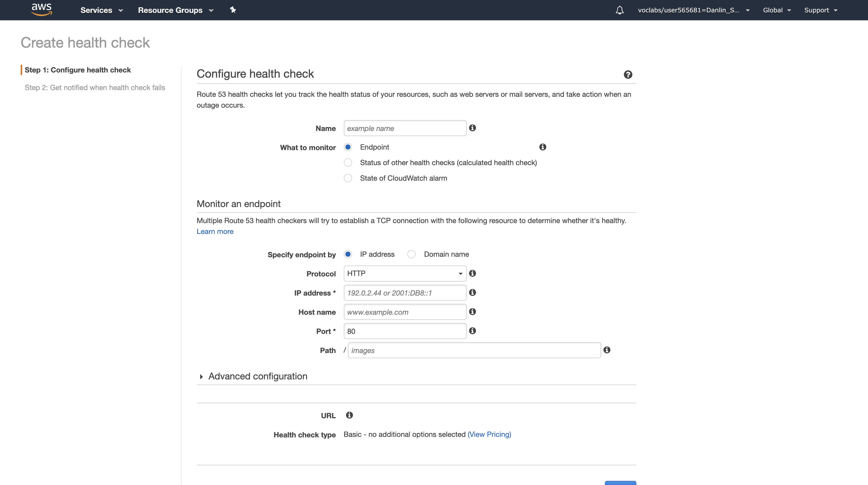Open the View Pricing link
This screenshot has width=868, height=485.
pyautogui.click(x=489, y=435)
